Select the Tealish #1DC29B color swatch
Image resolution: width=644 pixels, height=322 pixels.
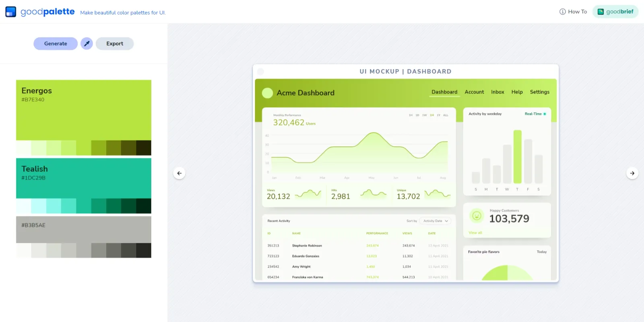(84, 178)
